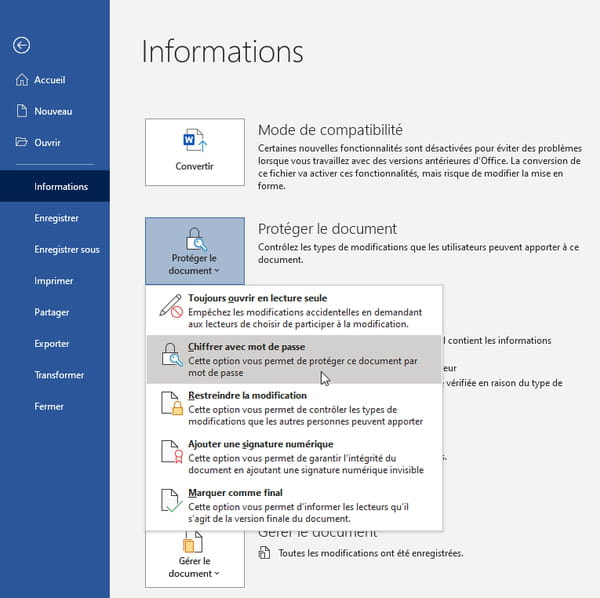This screenshot has width=600, height=598.
Task: Click the Restreindre la modification lock icon
Action: [x=172, y=403]
